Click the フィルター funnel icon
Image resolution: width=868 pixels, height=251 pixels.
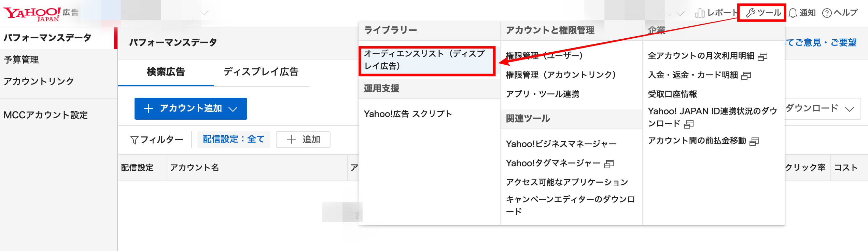[x=134, y=140]
